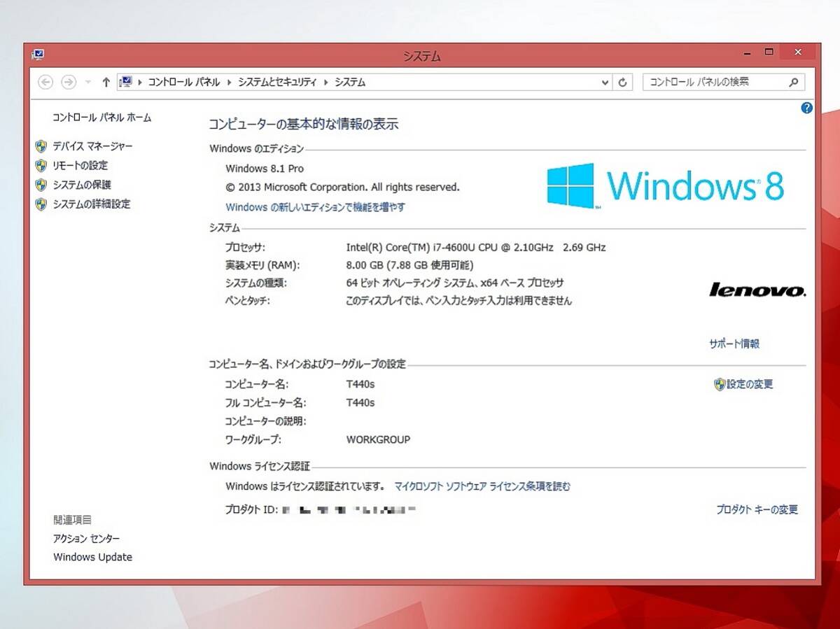Minimize the システム window

[748, 52]
